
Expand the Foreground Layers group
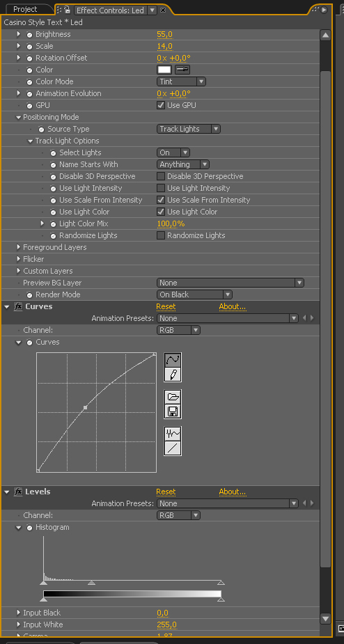[19, 247]
